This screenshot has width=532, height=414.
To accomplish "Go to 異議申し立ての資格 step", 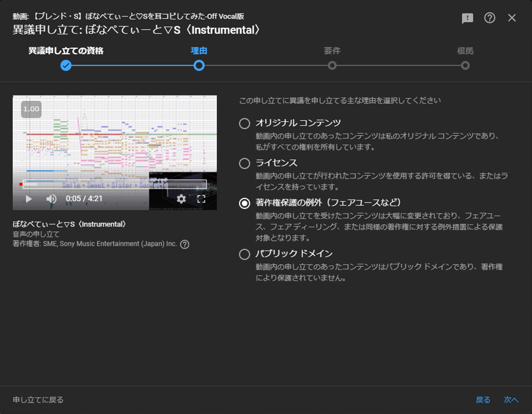I will (66, 51).
